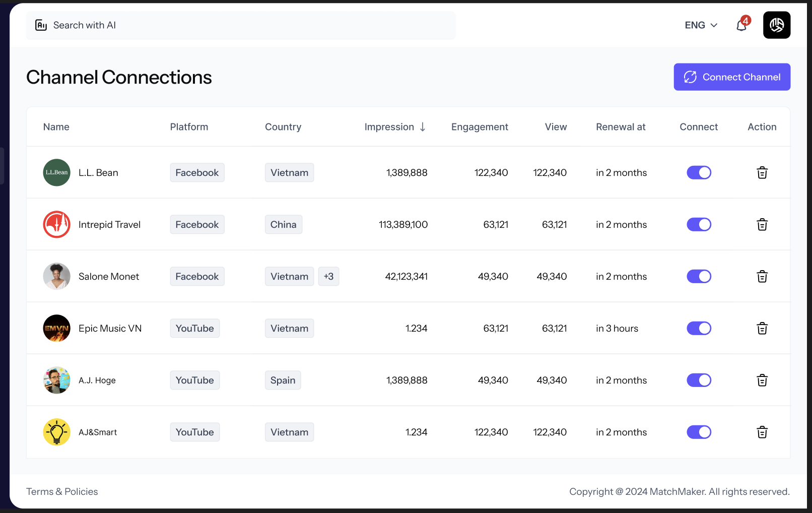Click Connect Channel button

pos(732,77)
